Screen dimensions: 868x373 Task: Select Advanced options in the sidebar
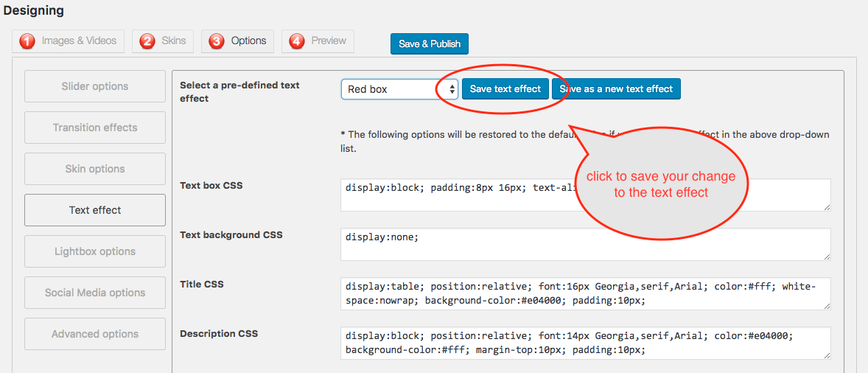point(95,334)
